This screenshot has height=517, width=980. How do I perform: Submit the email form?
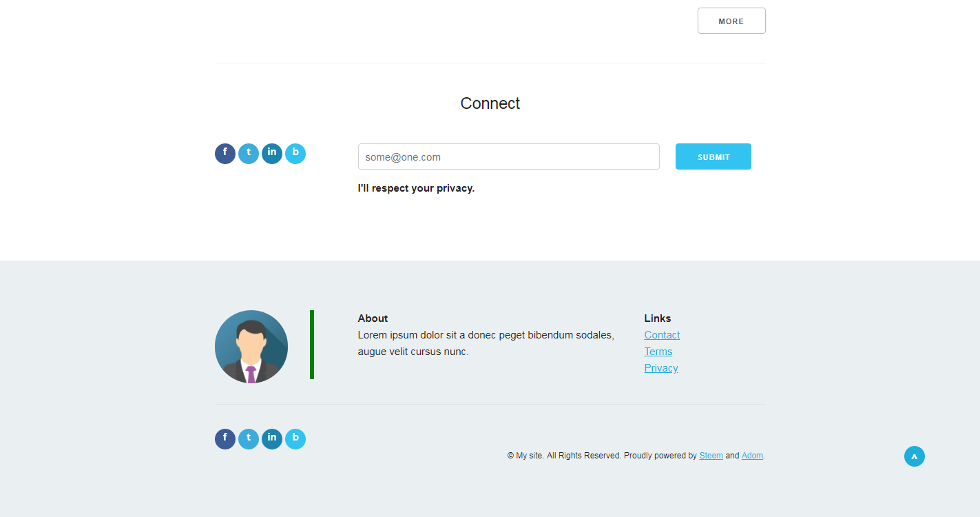click(x=713, y=156)
